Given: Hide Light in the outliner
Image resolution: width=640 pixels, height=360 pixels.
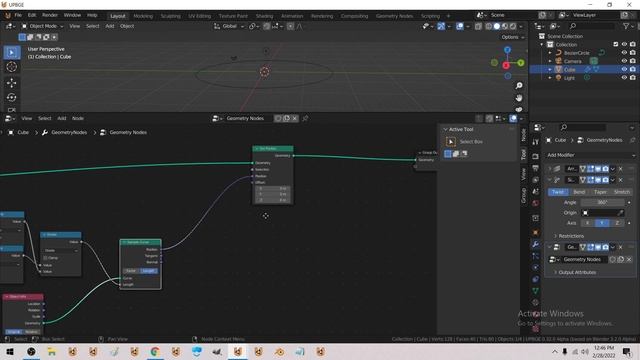Looking at the screenshot, I should pos(624,78).
